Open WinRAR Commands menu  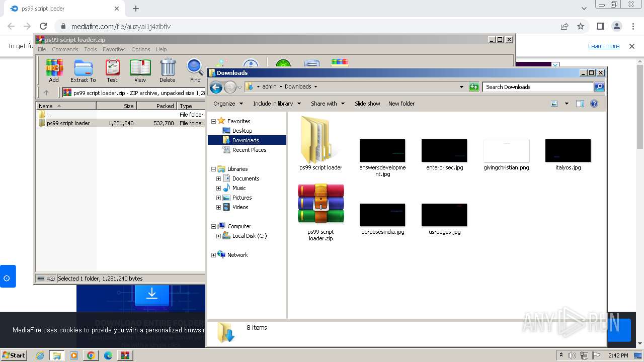[x=65, y=49]
